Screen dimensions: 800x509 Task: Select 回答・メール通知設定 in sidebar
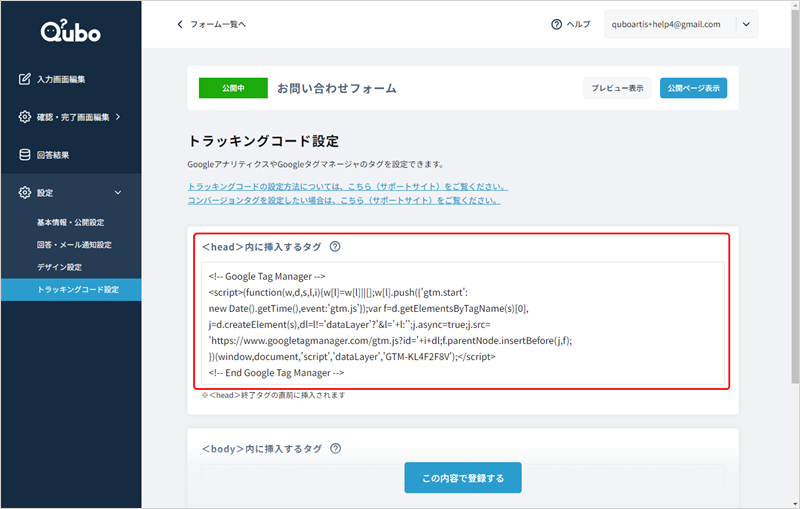[74, 245]
